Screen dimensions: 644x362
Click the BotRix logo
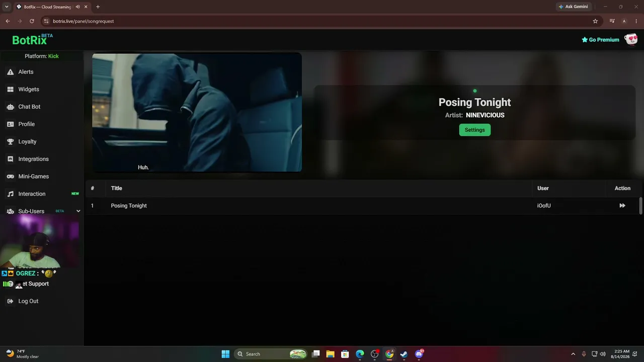32,40
